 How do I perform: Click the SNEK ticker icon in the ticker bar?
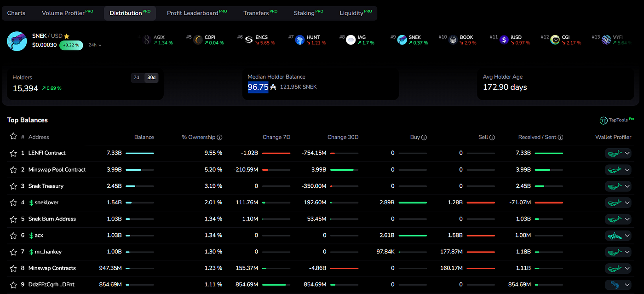(x=402, y=40)
